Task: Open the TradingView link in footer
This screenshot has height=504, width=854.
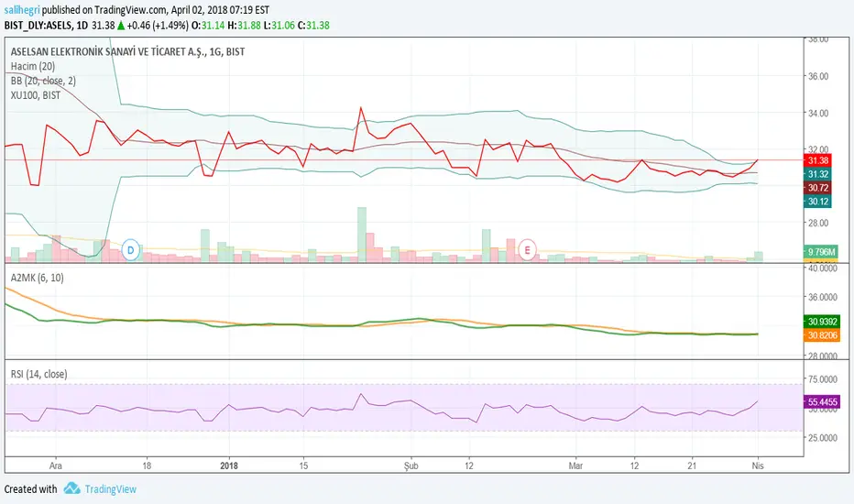Action: 110,488
